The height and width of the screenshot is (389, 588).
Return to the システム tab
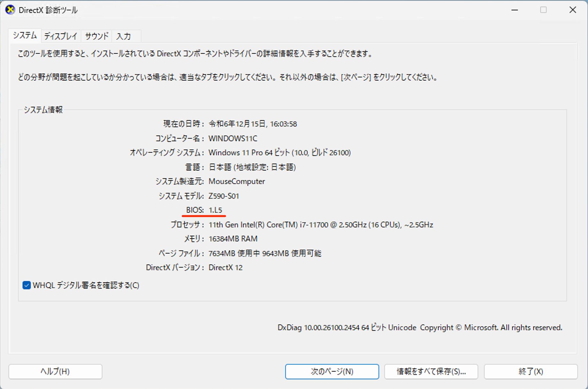pos(25,35)
